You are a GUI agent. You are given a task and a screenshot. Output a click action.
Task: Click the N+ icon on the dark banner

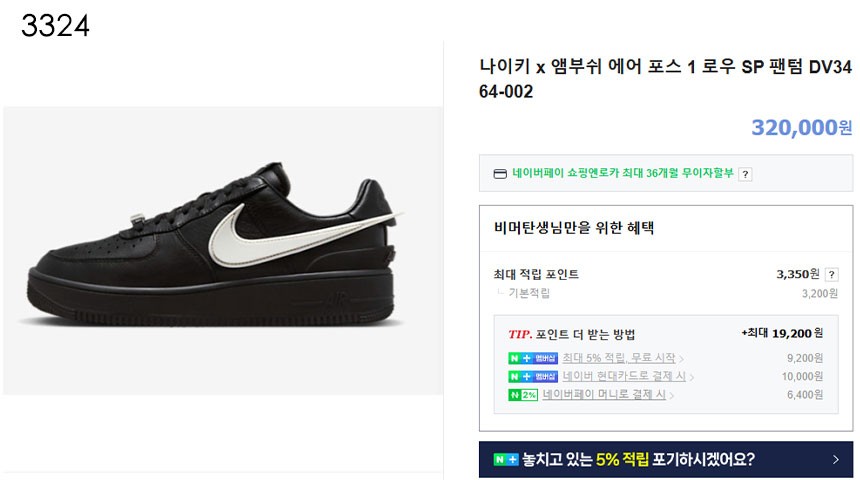[x=505, y=460]
